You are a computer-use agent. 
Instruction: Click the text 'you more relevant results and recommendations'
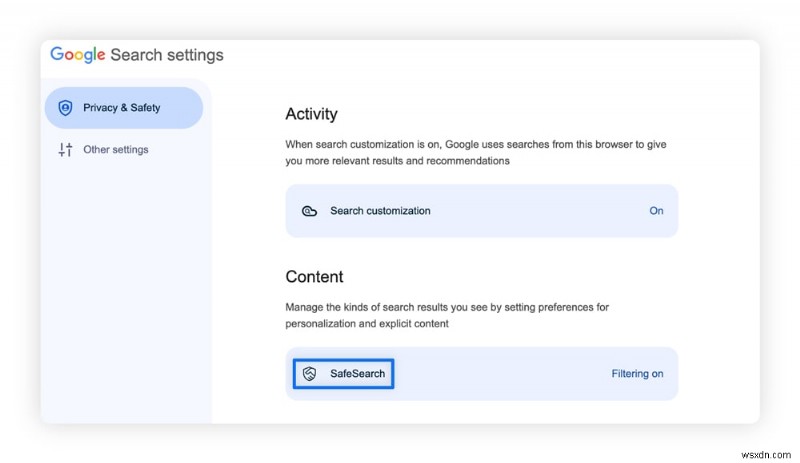coord(397,161)
